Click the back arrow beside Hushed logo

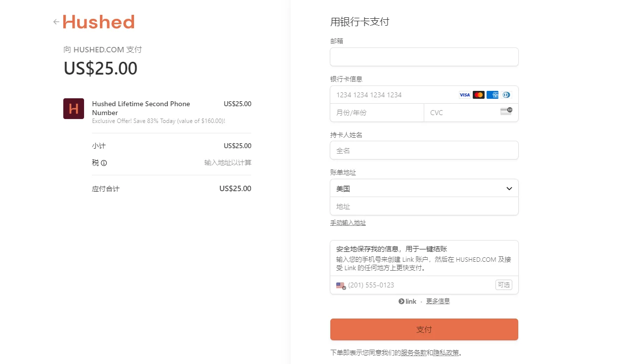pyautogui.click(x=56, y=22)
